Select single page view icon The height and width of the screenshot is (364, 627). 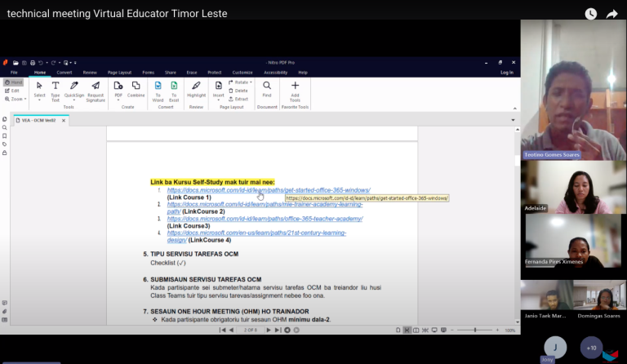[x=398, y=330]
